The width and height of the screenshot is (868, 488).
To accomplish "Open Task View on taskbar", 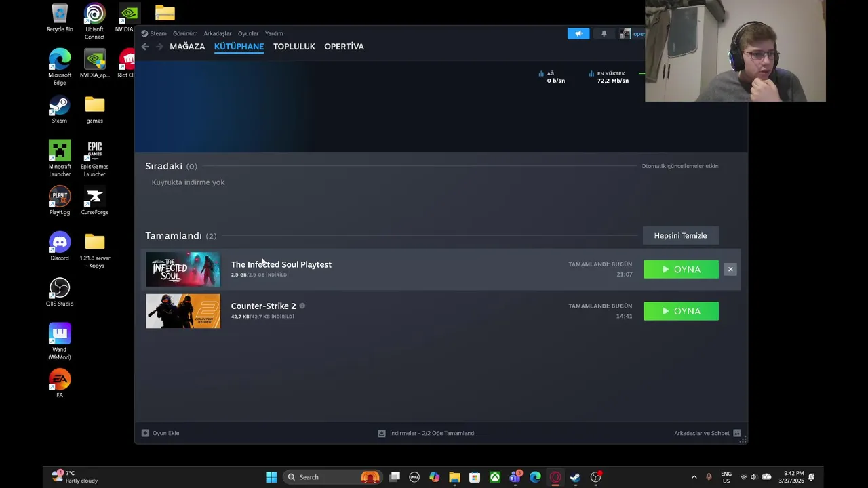I will pos(395,477).
